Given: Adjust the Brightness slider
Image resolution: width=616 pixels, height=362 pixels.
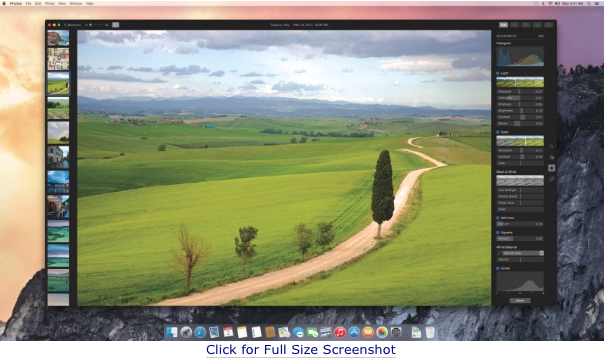Looking at the screenshot, I should 520,110.
